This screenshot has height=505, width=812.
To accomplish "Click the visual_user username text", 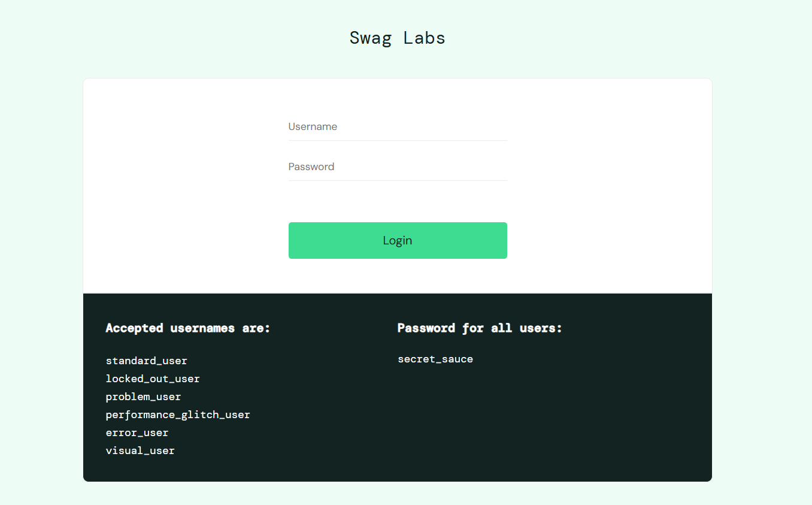I will pos(140,450).
